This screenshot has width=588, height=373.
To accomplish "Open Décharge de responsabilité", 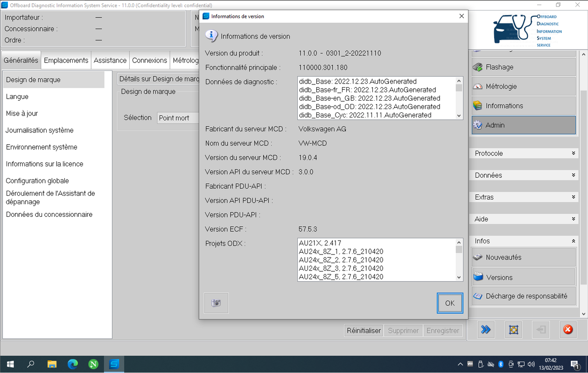I will pyautogui.click(x=524, y=296).
